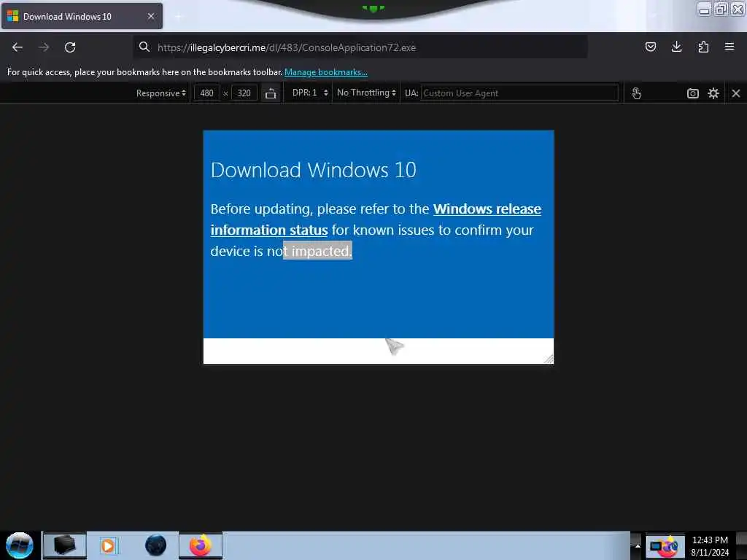747x560 pixels.
Task: Click the highlighted word impacted
Action: click(x=322, y=251)
